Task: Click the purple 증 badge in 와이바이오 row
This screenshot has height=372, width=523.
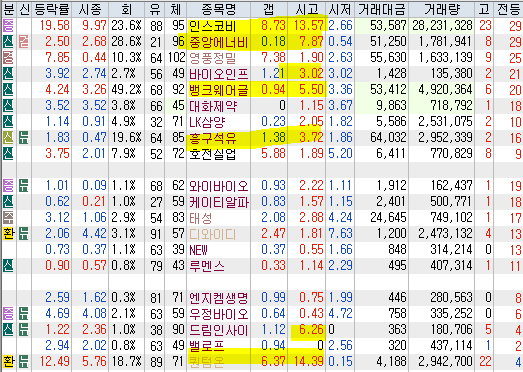Action: tap(8, 185)
